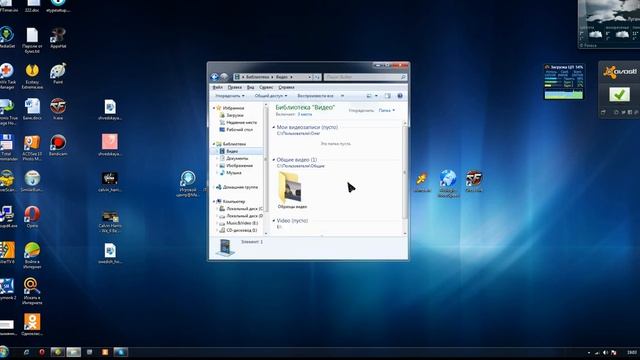This screenshot has height=360, width=640.
Task: Select the Ecstasy Extreme.exe desktop icon
Action: tap(32, 76)
